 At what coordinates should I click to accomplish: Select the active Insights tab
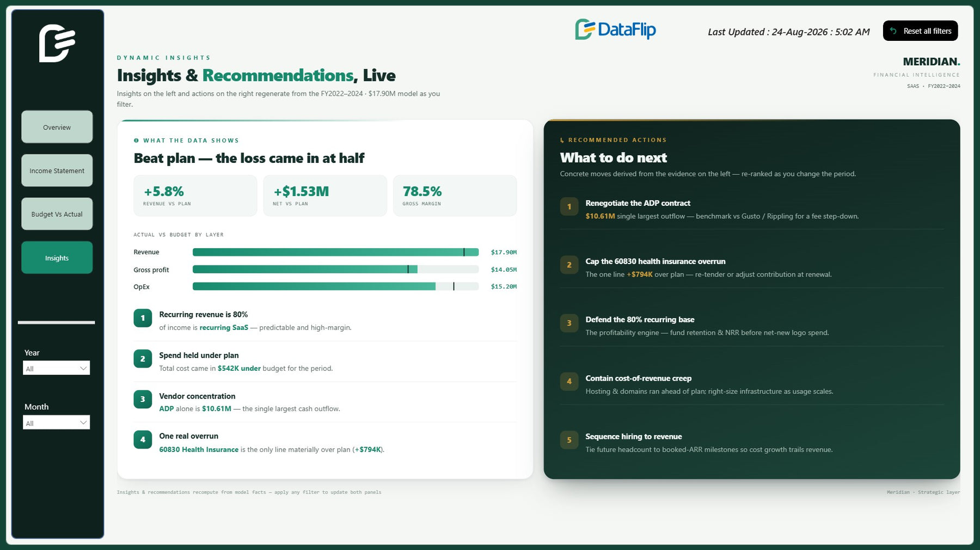[x=57, y=258]
